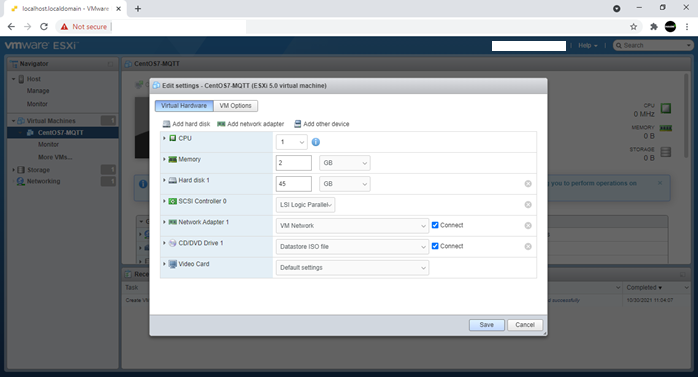Expand the Hard disk 1 row
The height and width of the screenshot is (377, 698).
(164, 180)
